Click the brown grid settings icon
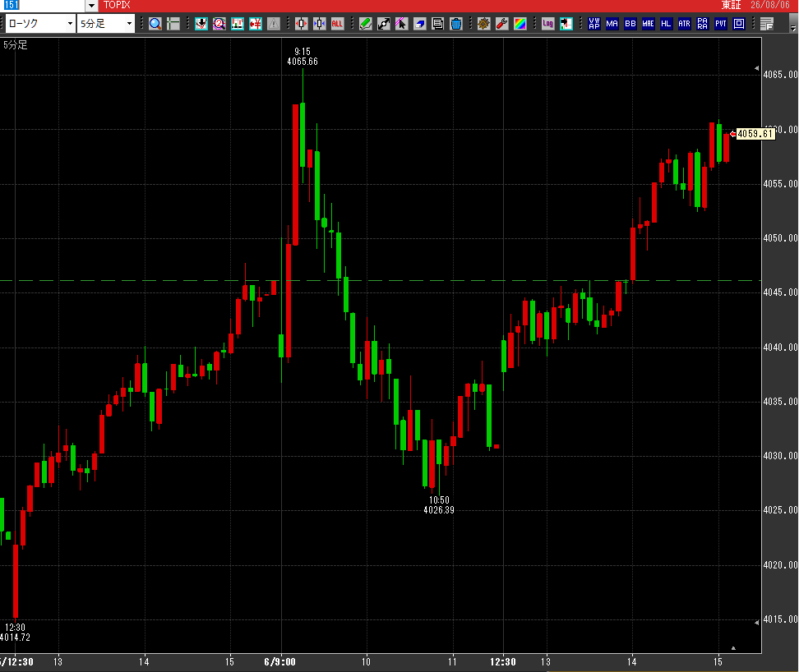799x672 pixels. point(483,24)
